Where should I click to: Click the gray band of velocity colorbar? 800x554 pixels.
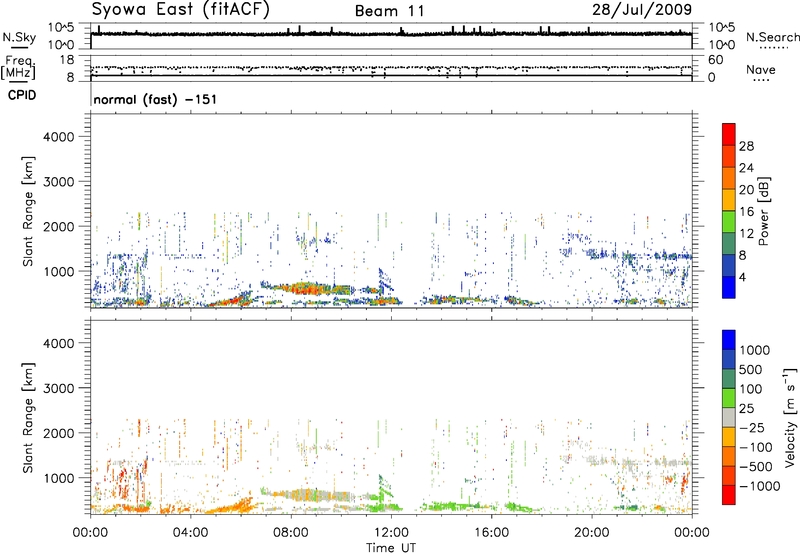coord(729,417)
